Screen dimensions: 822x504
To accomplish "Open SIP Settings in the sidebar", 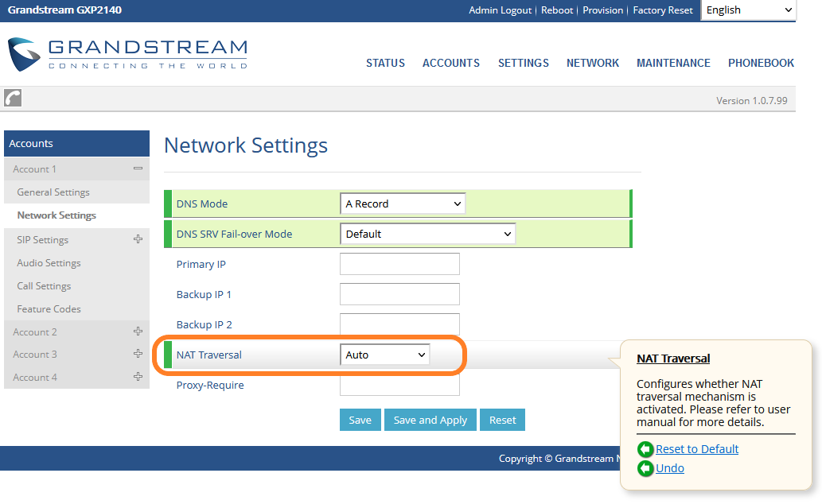I will [42, 240].
